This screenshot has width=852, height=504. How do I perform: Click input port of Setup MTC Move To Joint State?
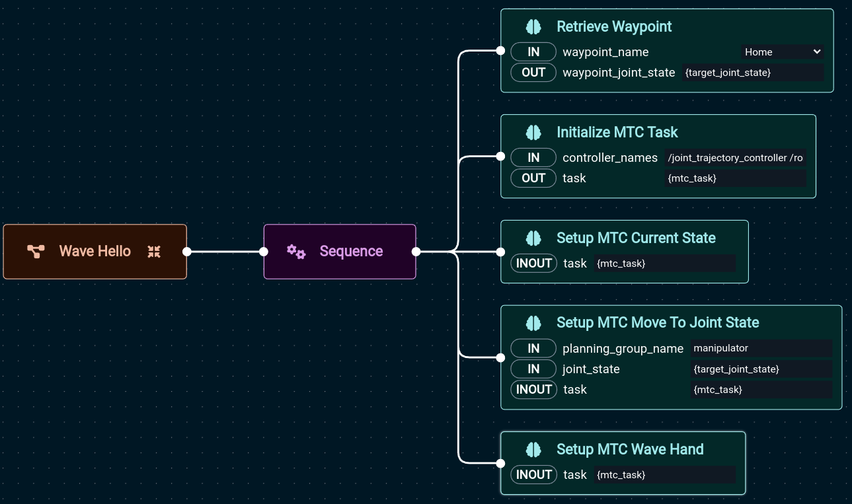[x=501, y=357]
